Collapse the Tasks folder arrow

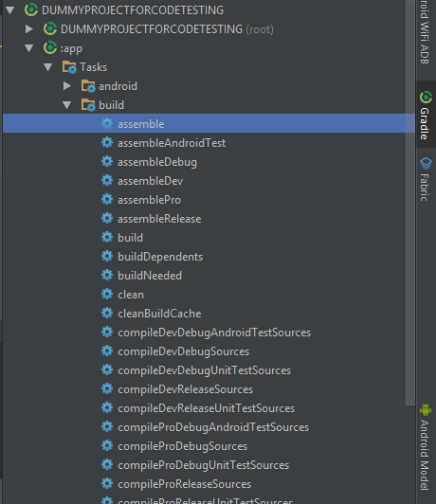48,67
